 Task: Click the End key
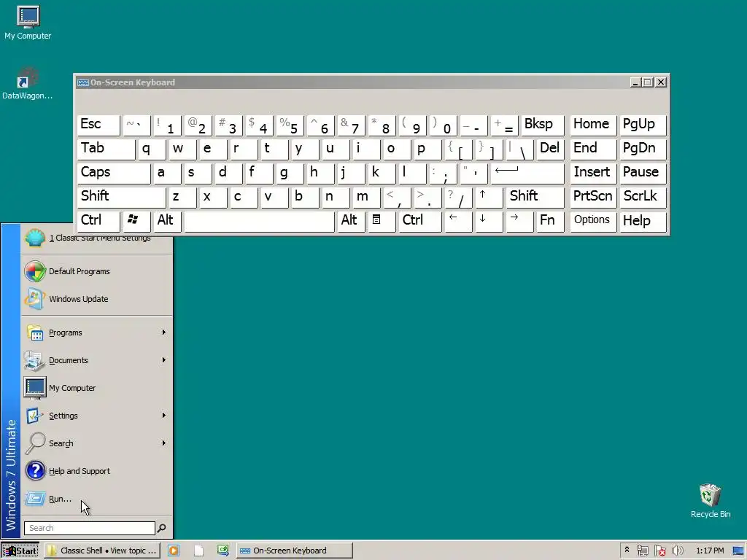tap(593, 149)
